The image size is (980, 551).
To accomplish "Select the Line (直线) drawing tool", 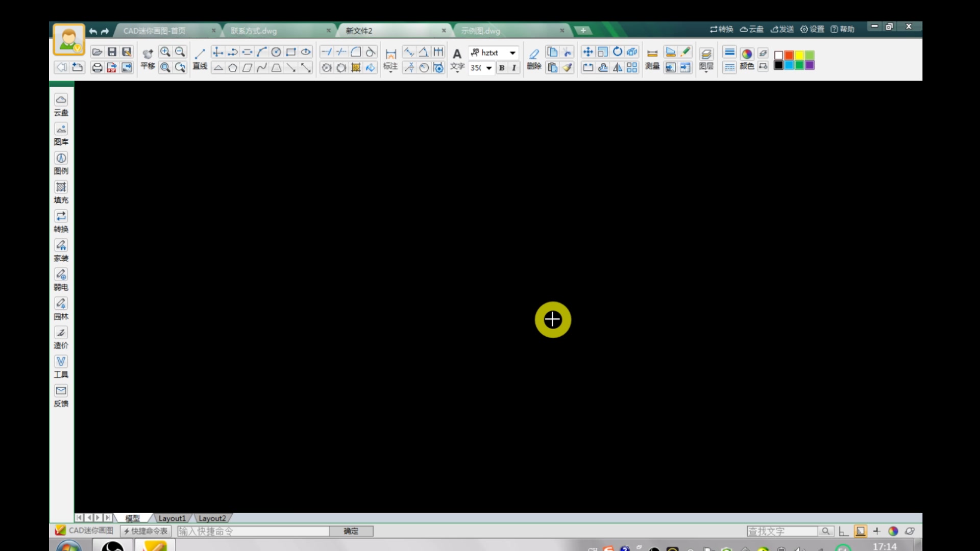I will click(200, 58).
